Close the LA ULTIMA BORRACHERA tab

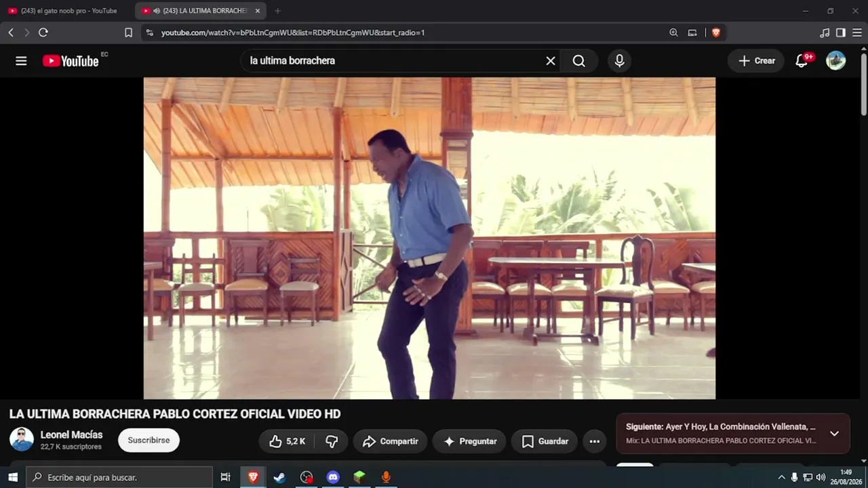tap(258, 11)
